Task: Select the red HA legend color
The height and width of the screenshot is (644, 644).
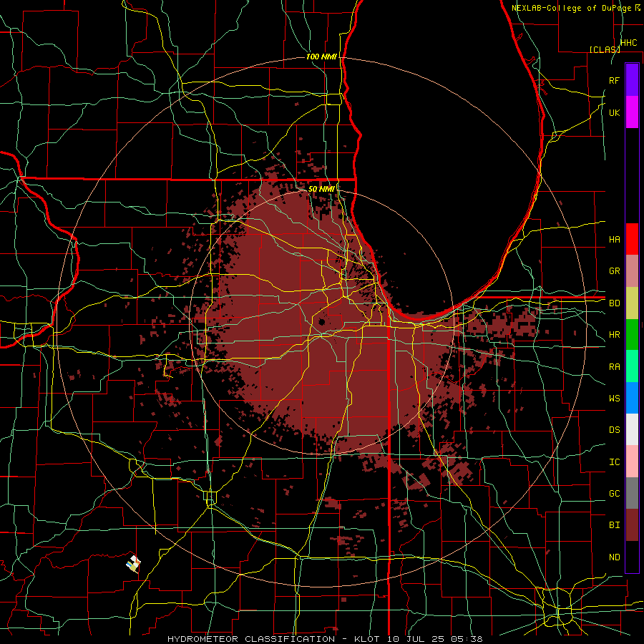Action: point(632,239)
